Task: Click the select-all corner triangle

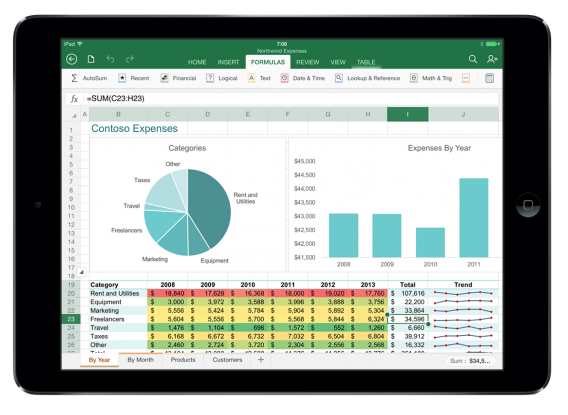Action: tap(74, 116)
